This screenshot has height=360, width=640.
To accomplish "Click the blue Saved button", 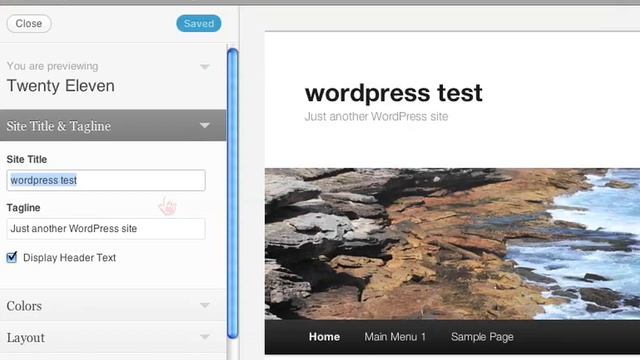I will click(x=199, y=24).
